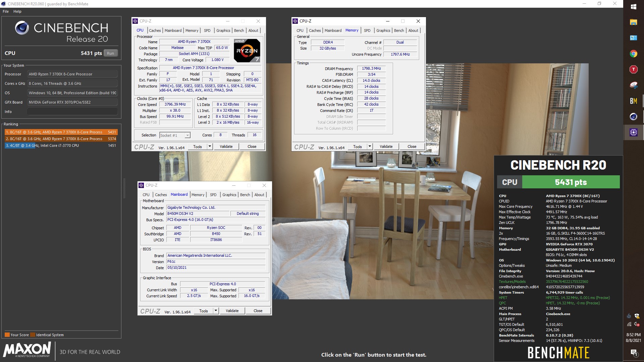This screenshot has height=362, width=644.
Task: Run the Cinebench CPU test
Action: click(x=110, y=53)
